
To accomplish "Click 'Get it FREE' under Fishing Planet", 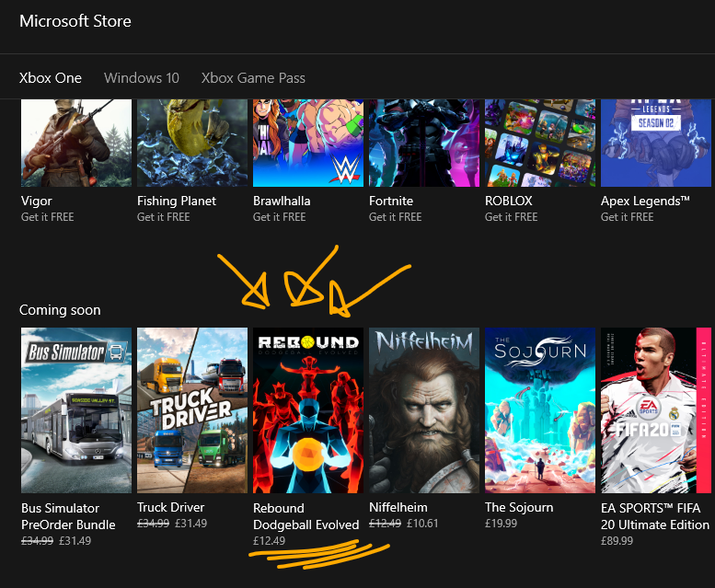I will 163,217.
